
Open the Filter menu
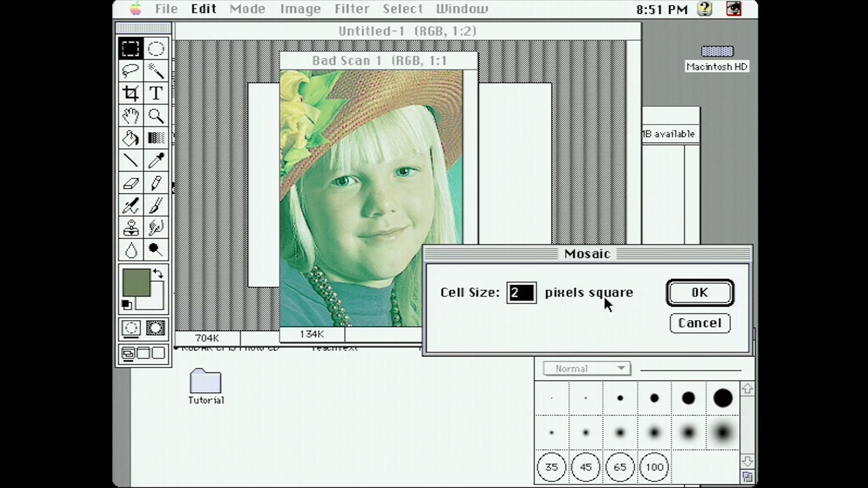[x=352, y=9]
